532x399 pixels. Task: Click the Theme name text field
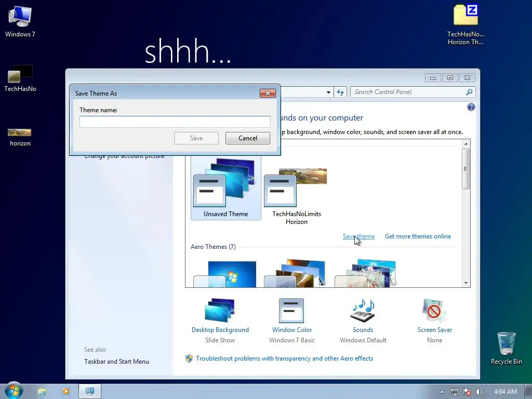175,122
